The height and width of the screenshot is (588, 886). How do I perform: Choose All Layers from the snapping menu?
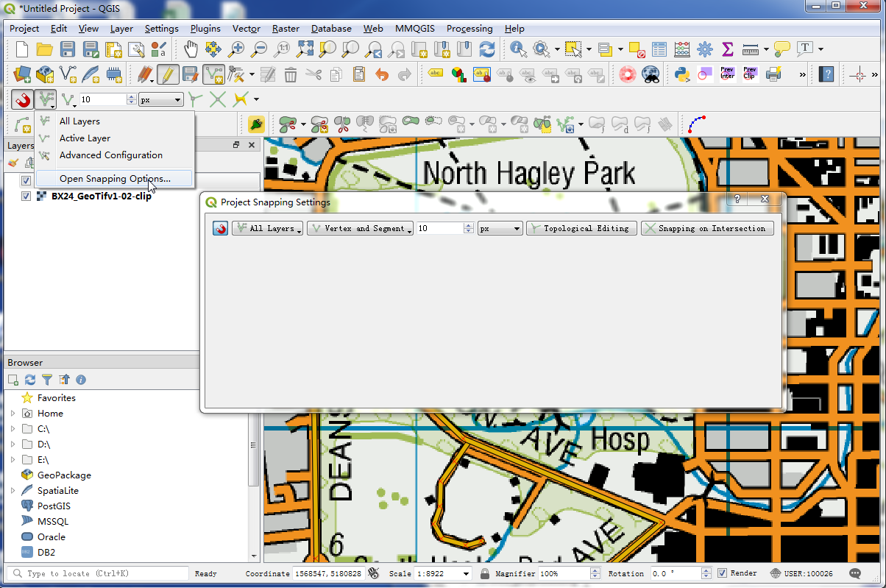click(115, 121)
